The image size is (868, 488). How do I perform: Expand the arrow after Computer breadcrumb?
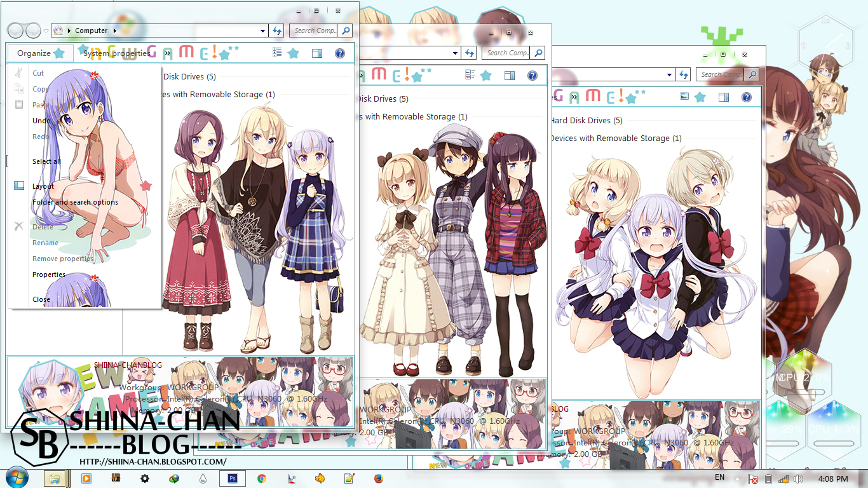(x=114, y=30)
